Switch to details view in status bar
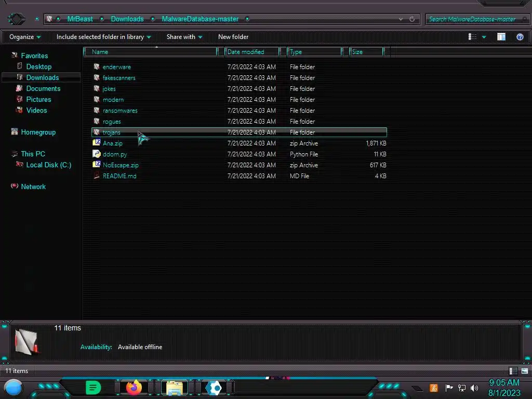 [513, 371]
